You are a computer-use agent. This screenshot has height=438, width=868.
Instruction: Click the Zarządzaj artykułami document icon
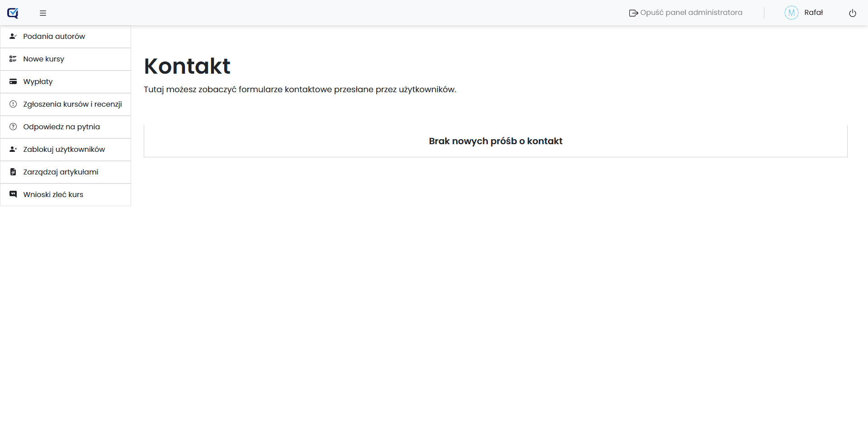pos(13,172)
